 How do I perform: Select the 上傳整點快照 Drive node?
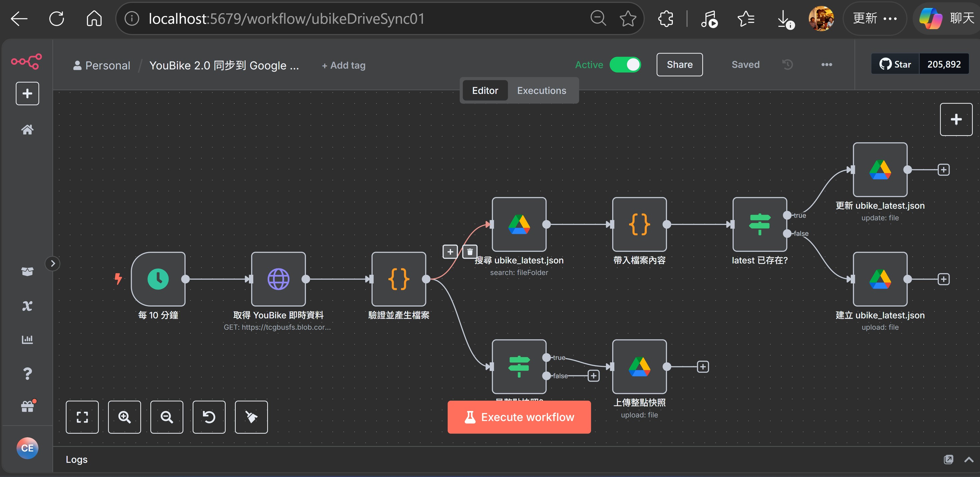639,366
